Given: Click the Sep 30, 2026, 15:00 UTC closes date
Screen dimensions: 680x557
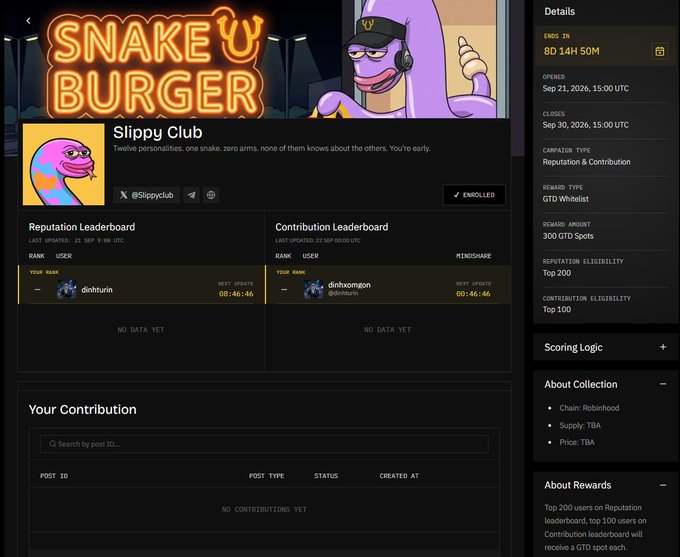Looking at the screenshot, I should pos(585,125).
